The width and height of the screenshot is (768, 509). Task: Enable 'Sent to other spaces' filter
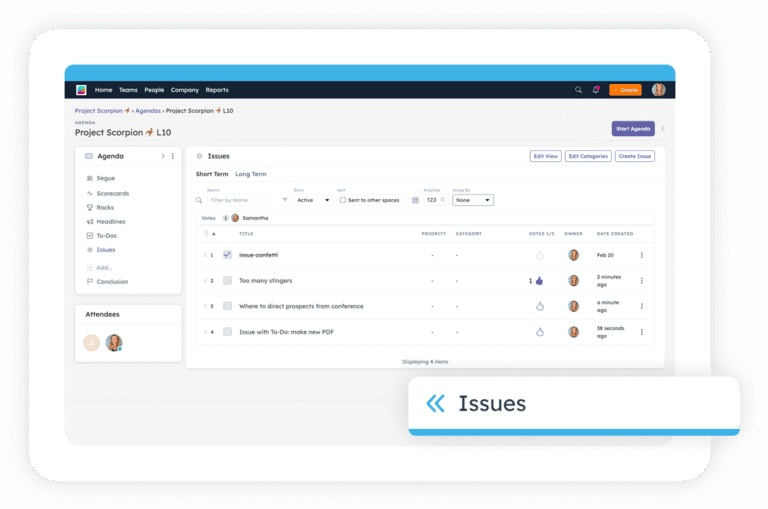tap(343, 200)
